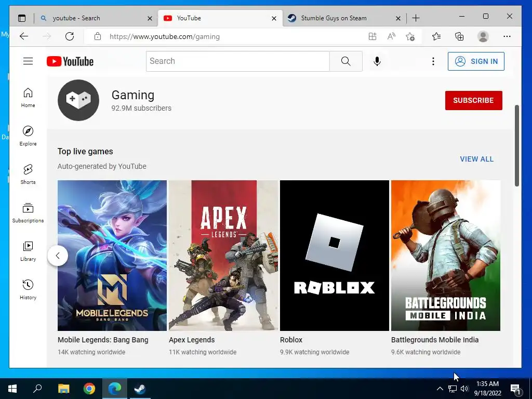
Task: Open the Windows Start menu
Action: (x=12, y=389)
